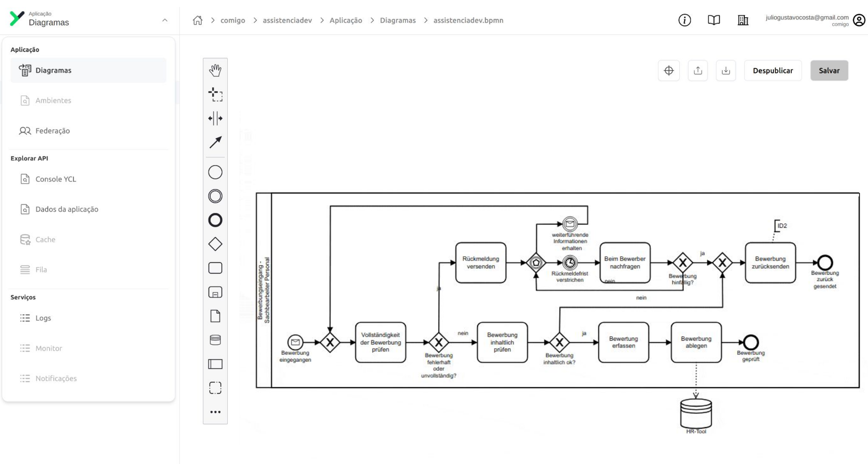The width and height of the screenshot is (868, 464).
Task: Click the Despublicar button
Action: click(773, 70)
